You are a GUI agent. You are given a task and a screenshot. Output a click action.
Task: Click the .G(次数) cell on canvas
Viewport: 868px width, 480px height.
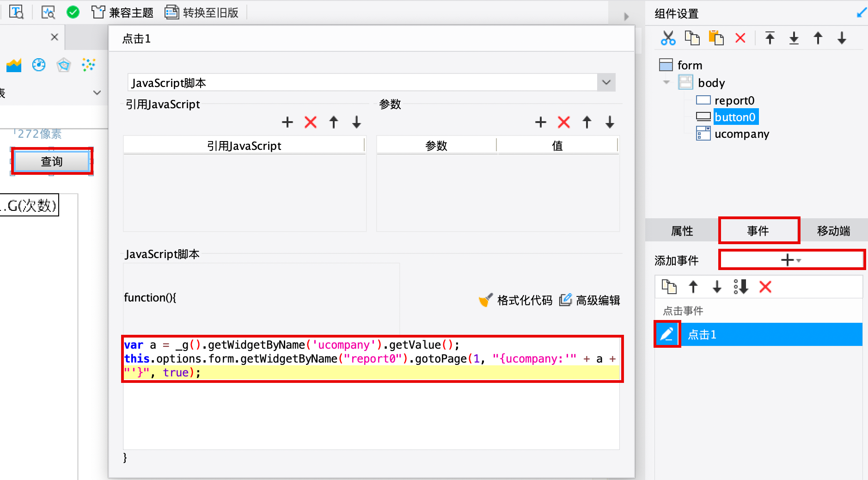coord(30,205)
